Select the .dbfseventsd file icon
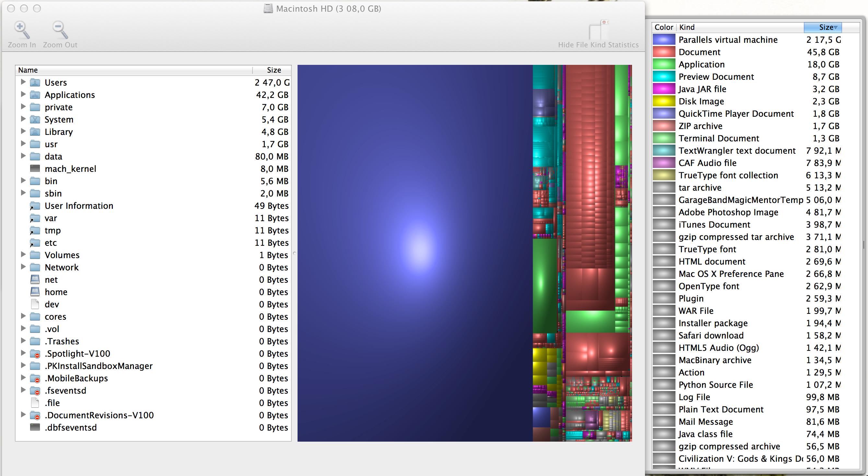Viewport: 868px width, 476px height. pyautogui.click(x=35, y=427)
